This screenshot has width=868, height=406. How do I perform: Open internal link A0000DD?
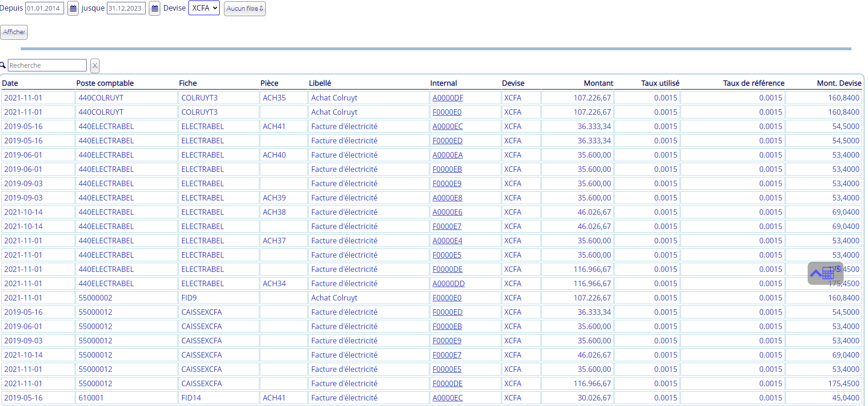pyautogui.click(x=448, y=283)
